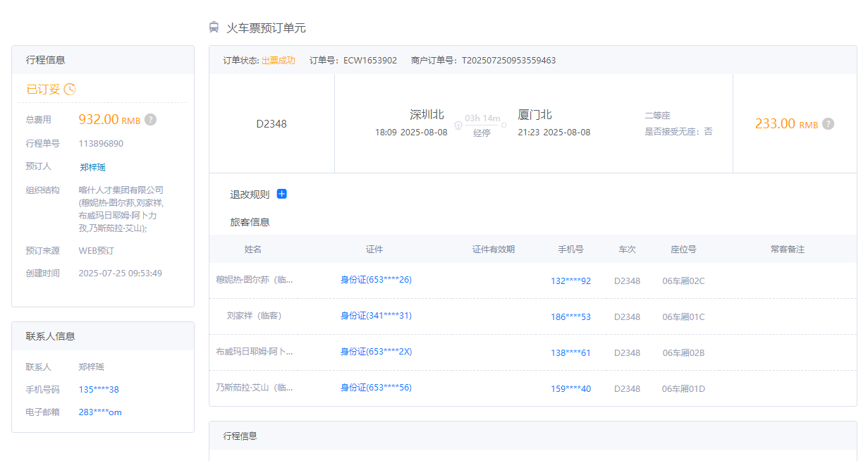This screenshot has height=461, width=868.
Task: Click contact email 283****om
Action: click(100, 412)
